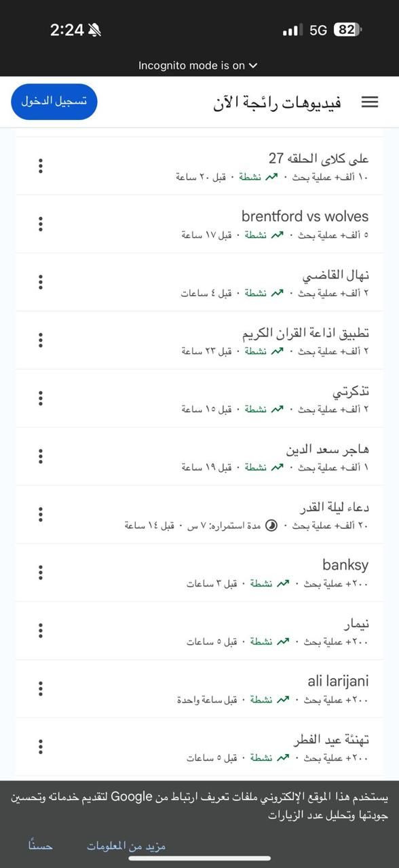Open options menu for "banksy"
The width and height of the screenshot is (399, 868).
point(41,573)
